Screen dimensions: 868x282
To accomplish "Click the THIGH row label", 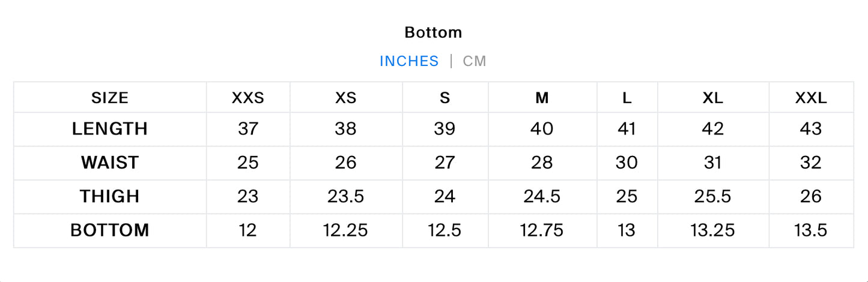I will (110, 196).
